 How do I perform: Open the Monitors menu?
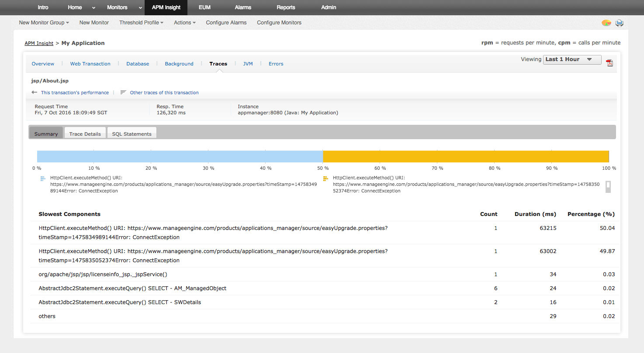pos(117,7)
